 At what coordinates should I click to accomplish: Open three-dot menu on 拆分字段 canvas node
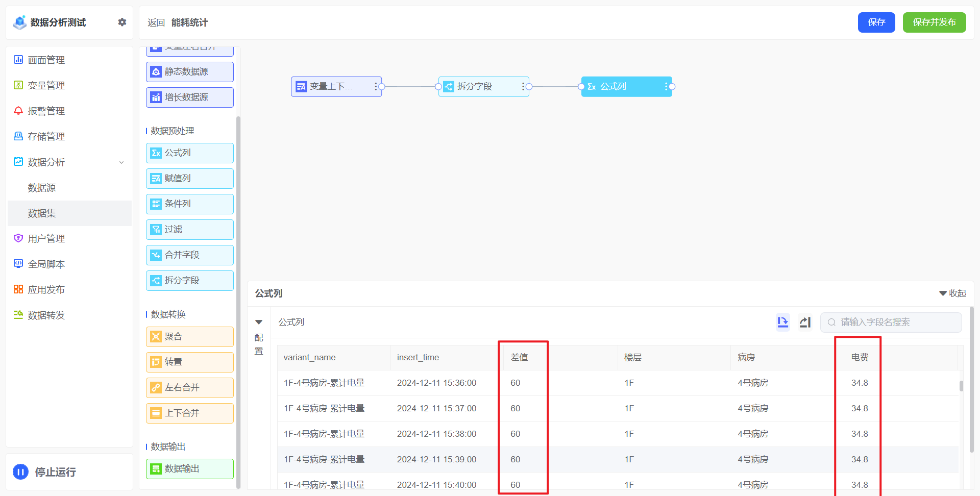click(x=523, y=87)
